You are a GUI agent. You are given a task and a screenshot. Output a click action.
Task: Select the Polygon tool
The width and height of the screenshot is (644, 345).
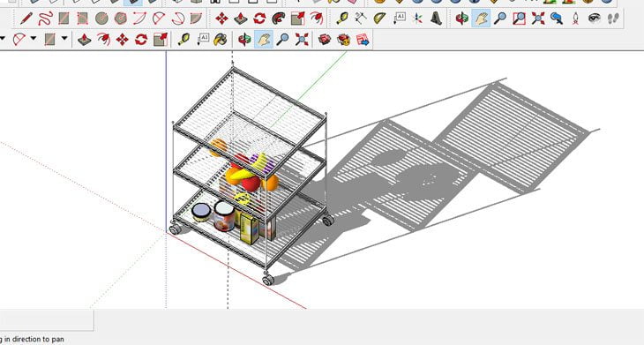[120, 19]
